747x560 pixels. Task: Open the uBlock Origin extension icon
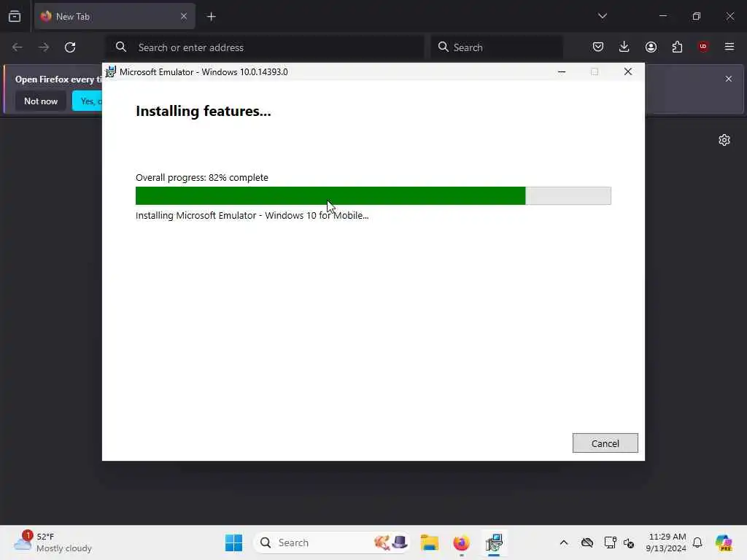pos(703,47)
